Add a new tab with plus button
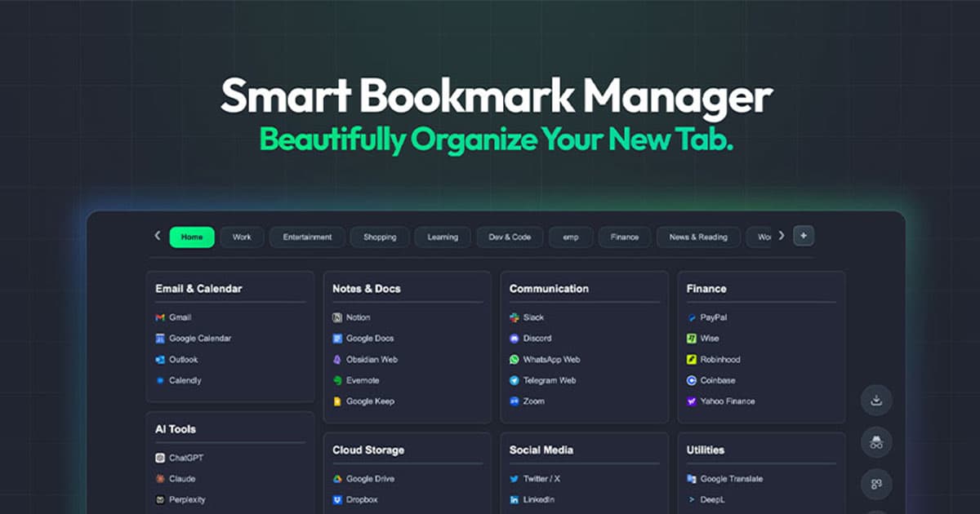Image resolution: width=980 pixels, height=514 pixels. click(804, 236)
